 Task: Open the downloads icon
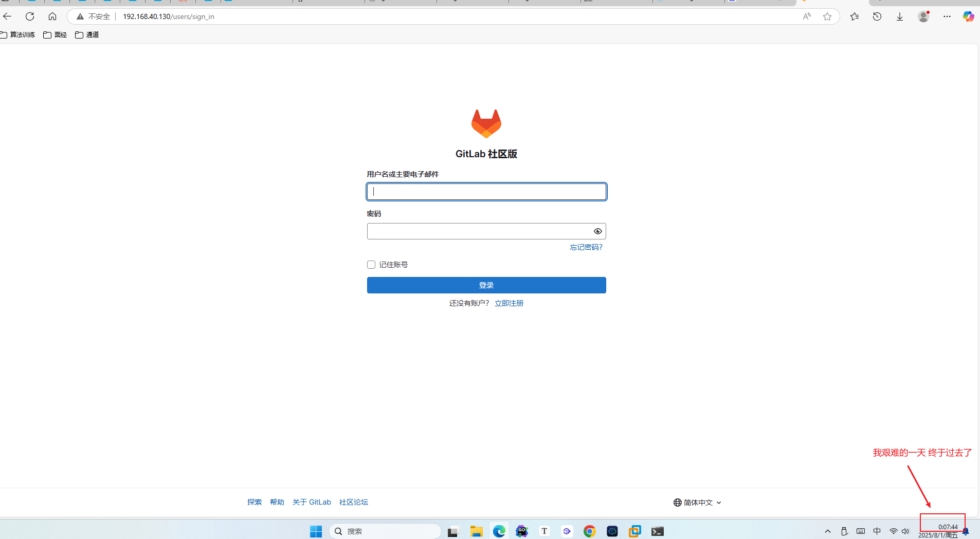click(x=900, y=16)
